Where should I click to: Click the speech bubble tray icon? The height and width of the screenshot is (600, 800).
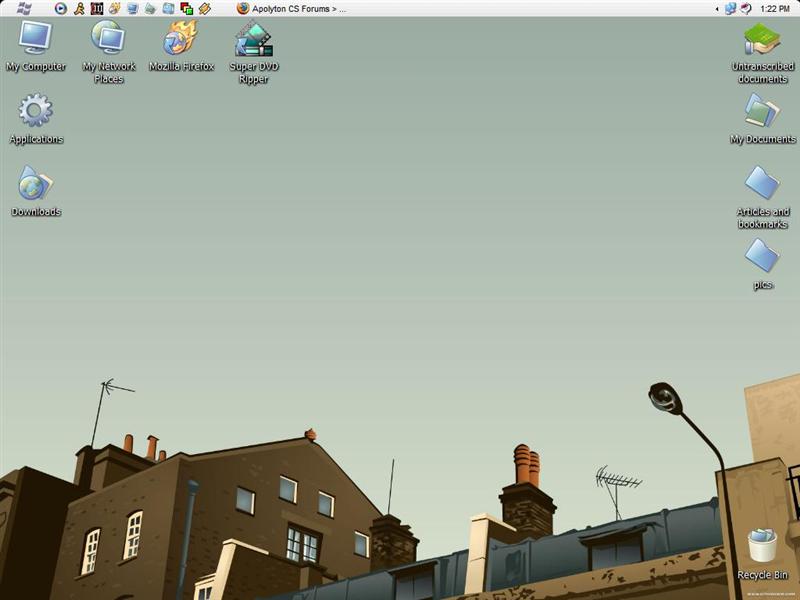pyautogui.click(x=746, y=8)
